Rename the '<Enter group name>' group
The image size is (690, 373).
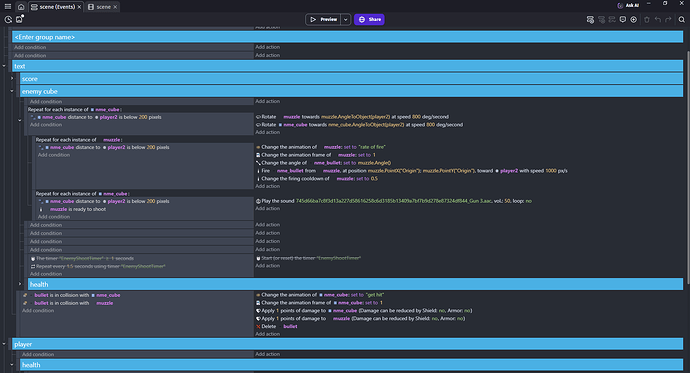click(348, 37)
